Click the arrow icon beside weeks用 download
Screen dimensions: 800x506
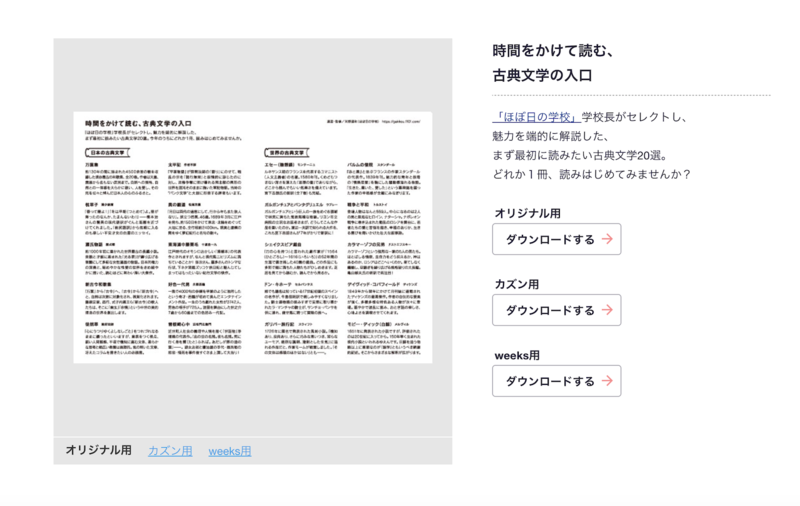(x=606, y=381)
